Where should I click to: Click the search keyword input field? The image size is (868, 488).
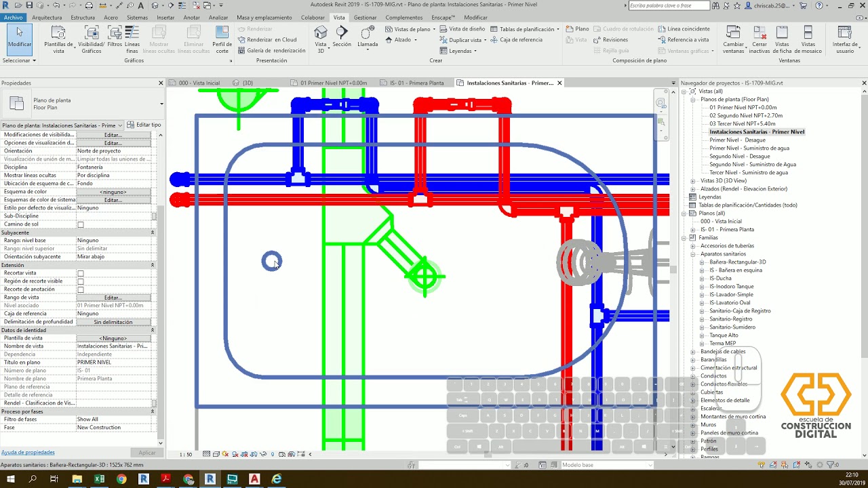pos(669,5)
